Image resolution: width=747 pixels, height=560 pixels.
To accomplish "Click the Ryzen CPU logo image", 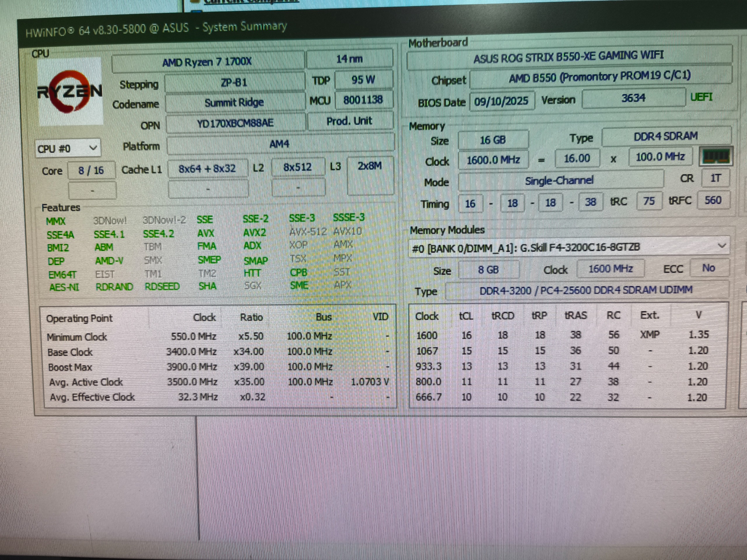I will point(70,91).
